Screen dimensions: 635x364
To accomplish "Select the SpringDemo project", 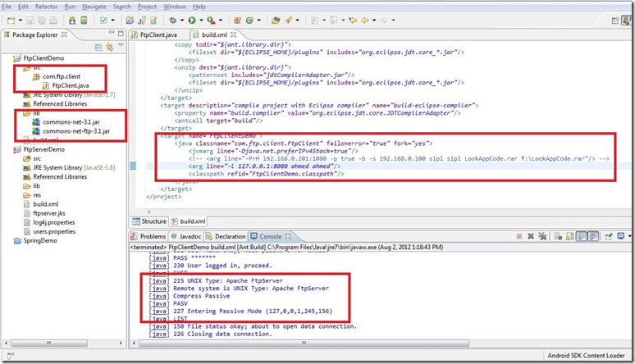I will [x=40, y=240].
